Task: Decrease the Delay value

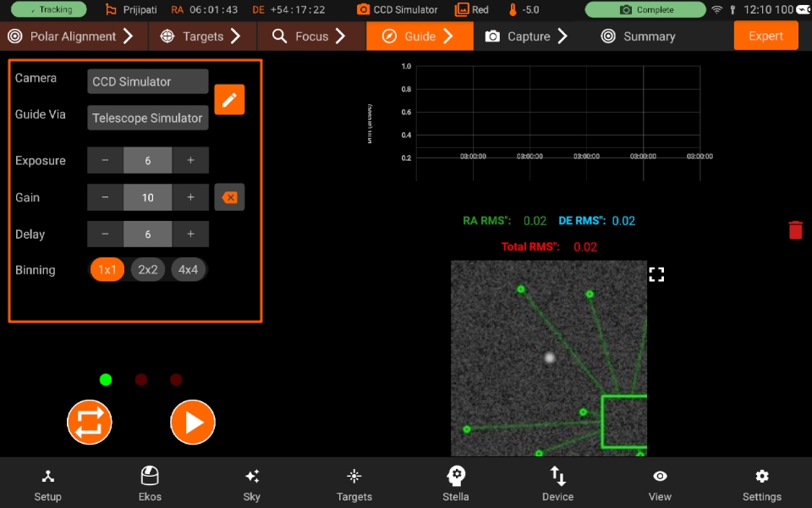Action: 105,234
